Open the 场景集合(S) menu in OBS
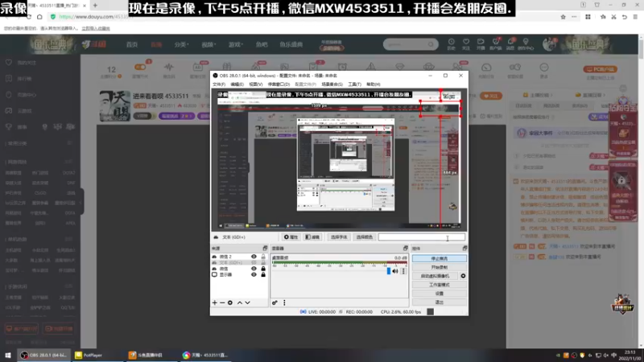 coord(332,84)
